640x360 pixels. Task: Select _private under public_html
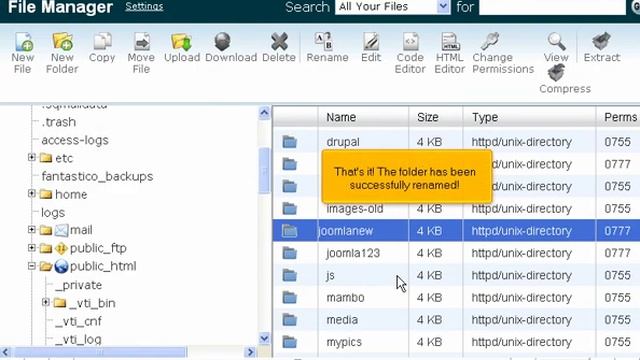pyautogui.click(x=78, y=285)
